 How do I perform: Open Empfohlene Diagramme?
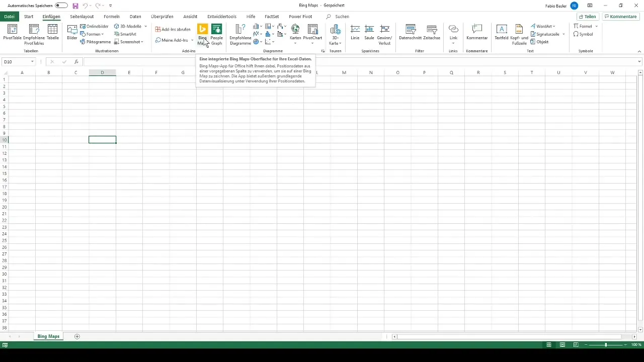(x=240, y=35)
